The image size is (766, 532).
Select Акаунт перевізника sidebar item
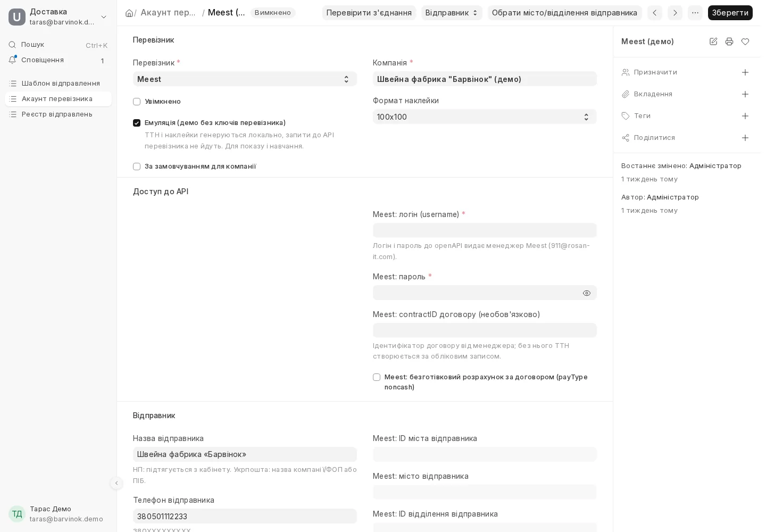click(59, 99)
